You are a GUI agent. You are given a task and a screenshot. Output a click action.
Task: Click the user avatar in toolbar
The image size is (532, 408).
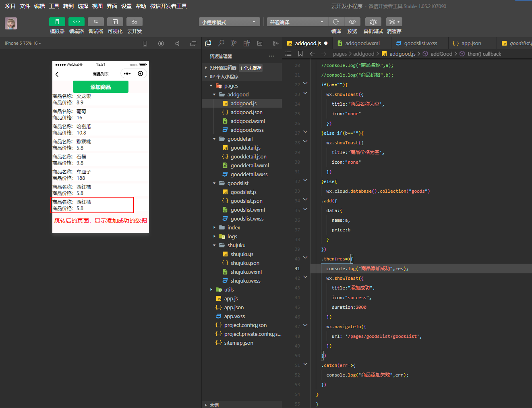[11, 23]
